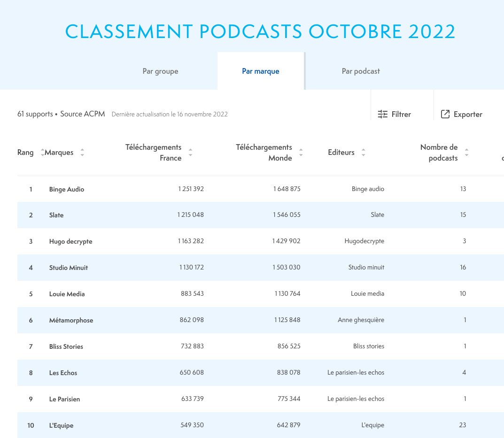The width and height of the screenshot is (504, 438).
Task: Click the Téléchargements Monde header
Action: [264, 152]
